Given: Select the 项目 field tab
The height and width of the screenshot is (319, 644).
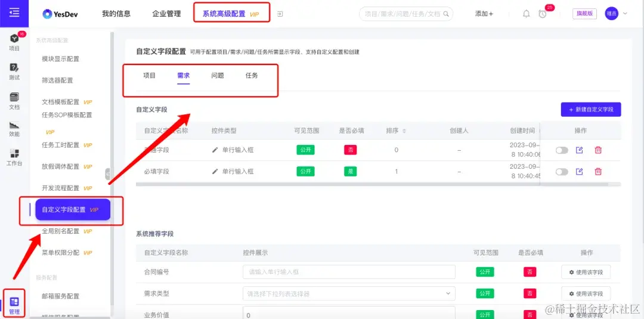Looking at the screenshot, I should 150,76.
